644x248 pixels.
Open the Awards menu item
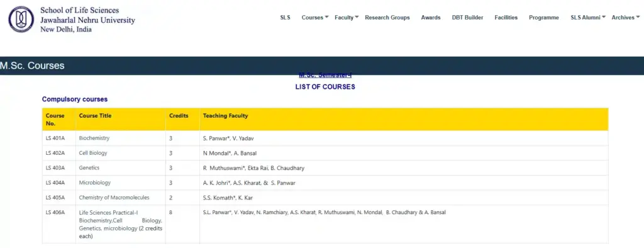click(x=430, y=18)
